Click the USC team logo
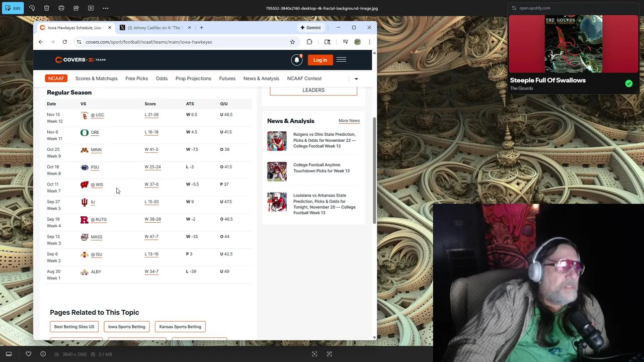The height and width of the screenshot is (362, 644). click(85, 116)
